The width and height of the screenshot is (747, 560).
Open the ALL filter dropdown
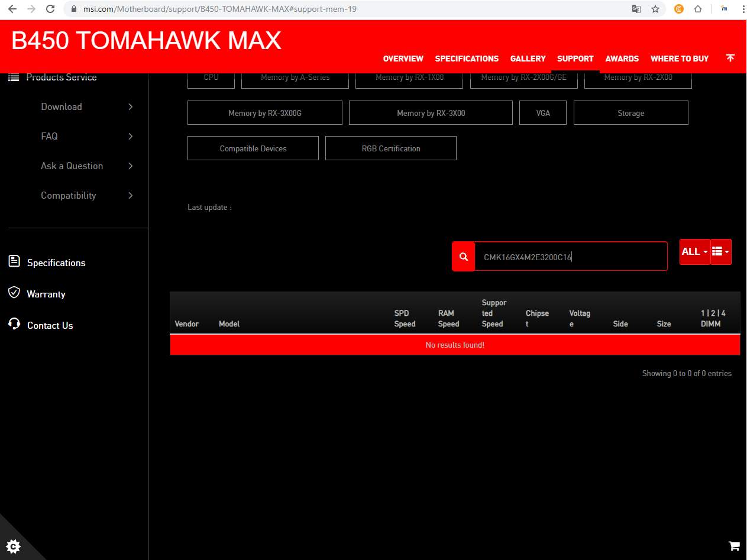[695, 252]
